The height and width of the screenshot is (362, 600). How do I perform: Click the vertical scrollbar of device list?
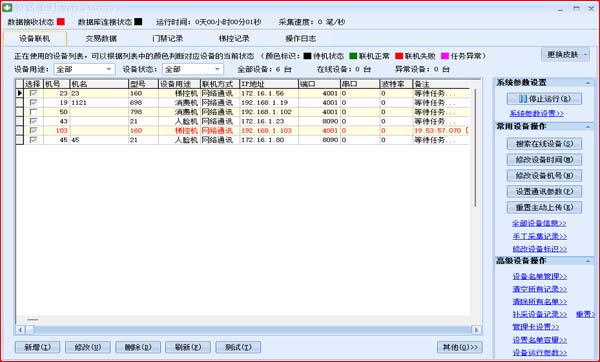pos(476,147)
